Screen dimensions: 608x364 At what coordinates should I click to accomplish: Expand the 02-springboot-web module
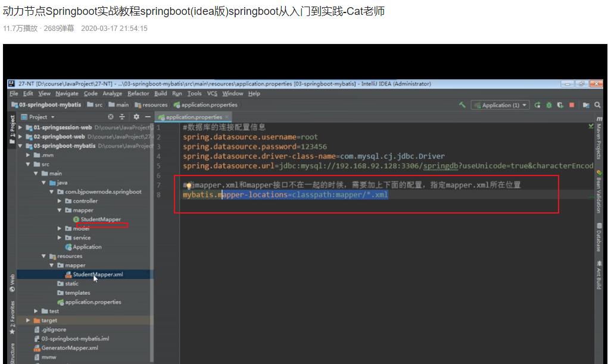point(20,137)
